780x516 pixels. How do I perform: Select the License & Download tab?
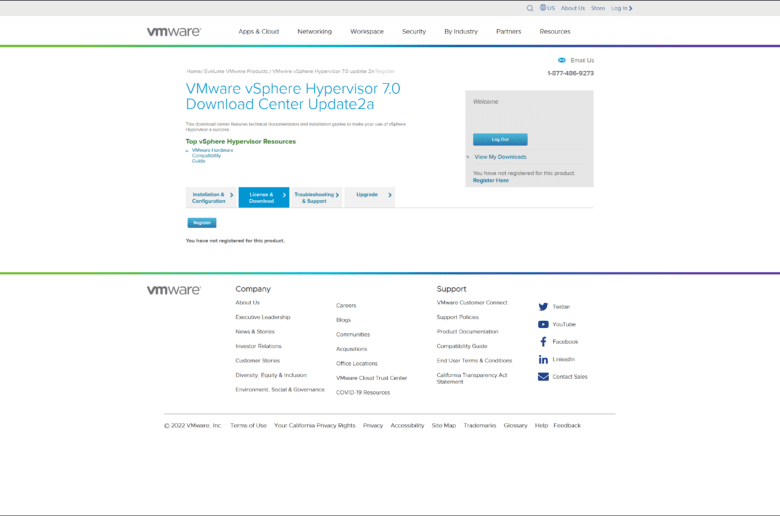[x=264, y=198]
